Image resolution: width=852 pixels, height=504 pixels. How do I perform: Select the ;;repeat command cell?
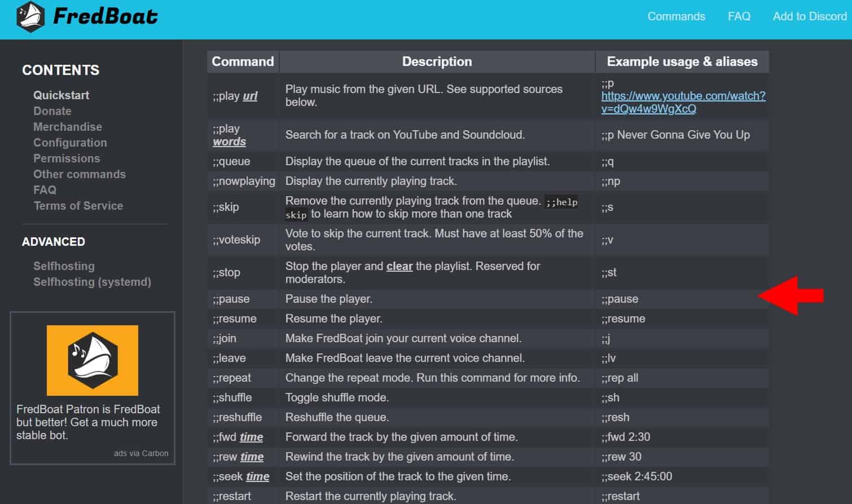[243, 378]
